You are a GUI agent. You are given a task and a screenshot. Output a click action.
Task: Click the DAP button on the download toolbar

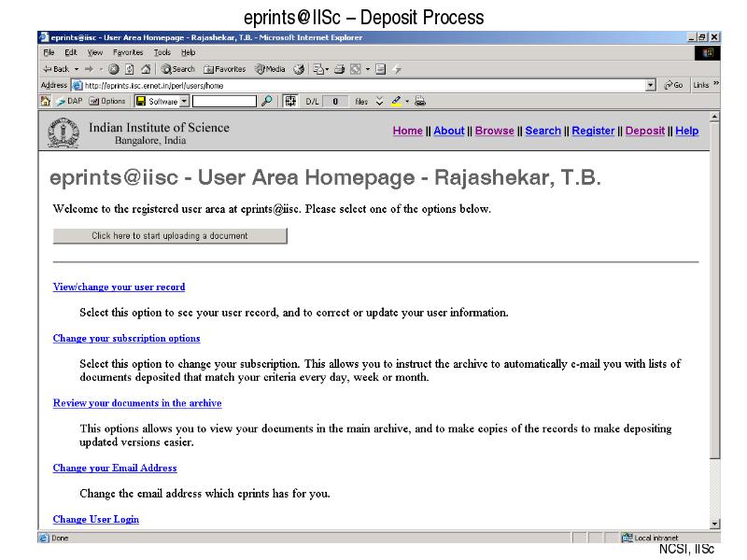(x=69, y=101)
